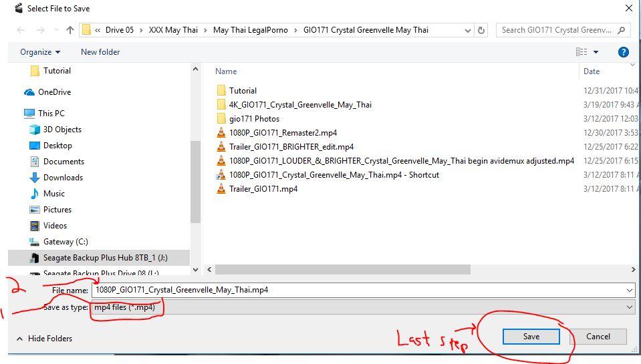Collapse the panel with Hide Folders

(44, 339)
